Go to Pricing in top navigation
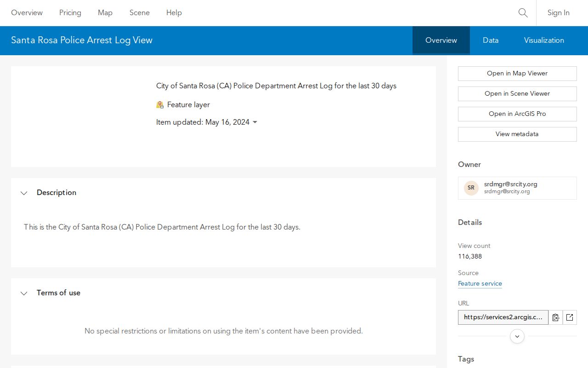Viewport: 588px width, 368px height. pyautogui.click(x=70, y=13)
